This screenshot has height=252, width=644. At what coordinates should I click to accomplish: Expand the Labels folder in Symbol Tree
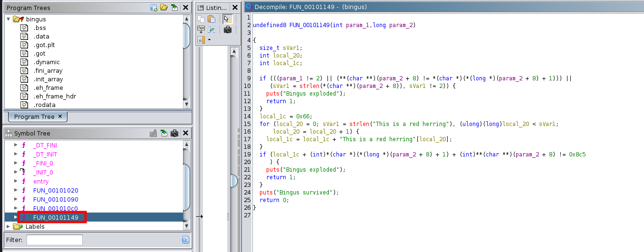9,227
